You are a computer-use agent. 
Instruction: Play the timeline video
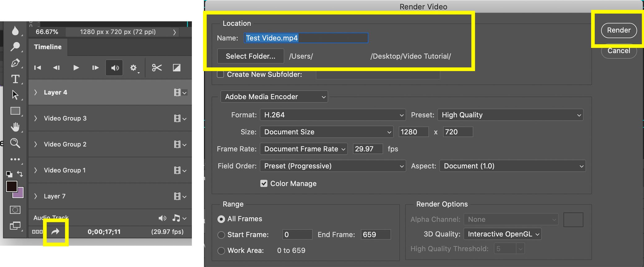[x=76, y=68]
